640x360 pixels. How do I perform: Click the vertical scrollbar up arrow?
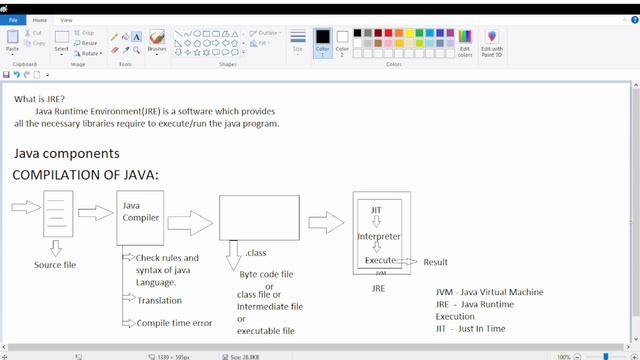(636, 85)
